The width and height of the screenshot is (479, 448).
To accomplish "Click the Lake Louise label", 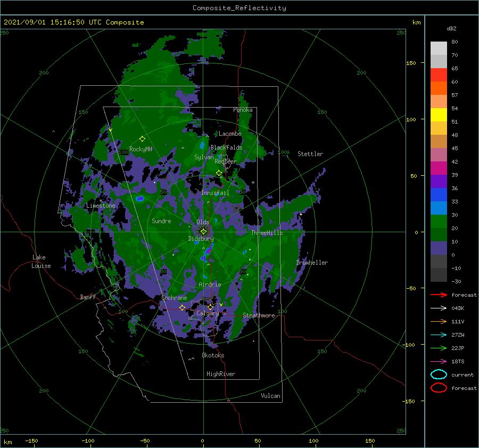I will coord(41,262).
